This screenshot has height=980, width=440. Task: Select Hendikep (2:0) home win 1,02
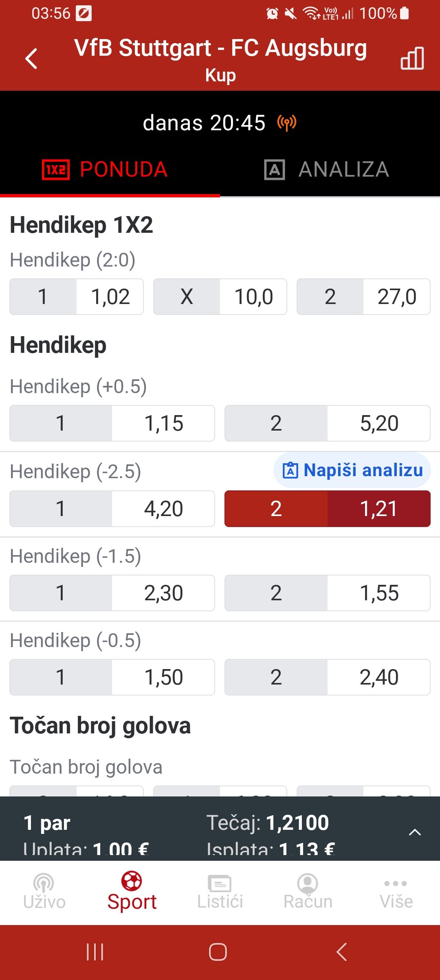click(77, 297)
